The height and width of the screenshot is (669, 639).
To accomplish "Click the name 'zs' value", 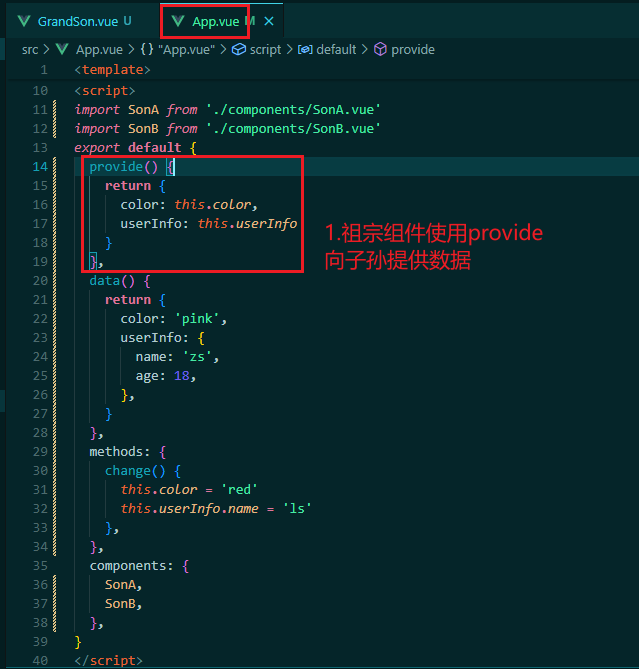I will (198, 357).
